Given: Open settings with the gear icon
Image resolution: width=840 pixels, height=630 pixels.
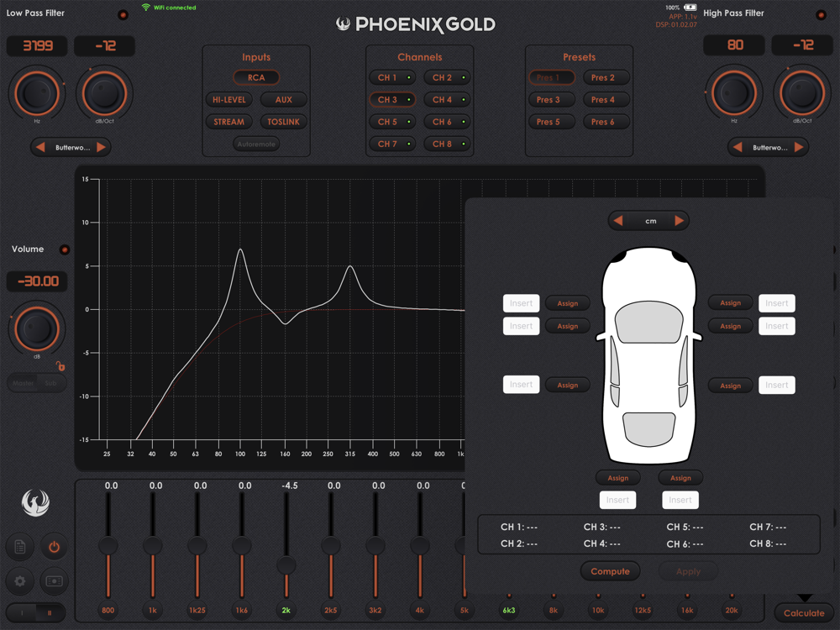Looking at the screenshot, I should point(20,580).
